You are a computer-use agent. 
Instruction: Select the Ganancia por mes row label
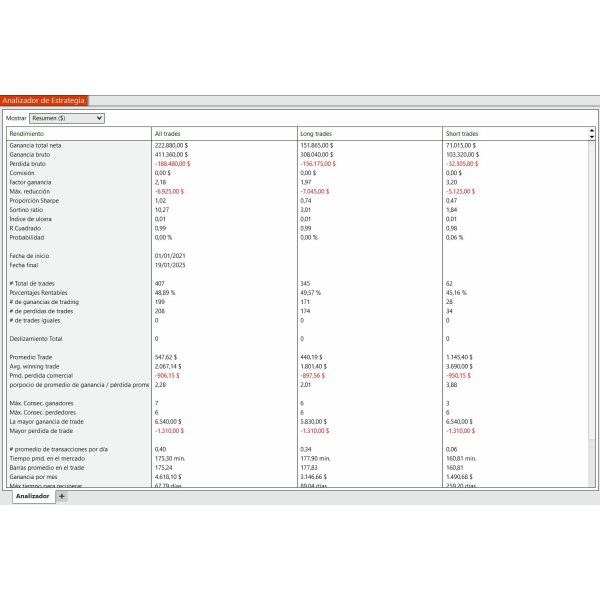[x=32, y=477]
